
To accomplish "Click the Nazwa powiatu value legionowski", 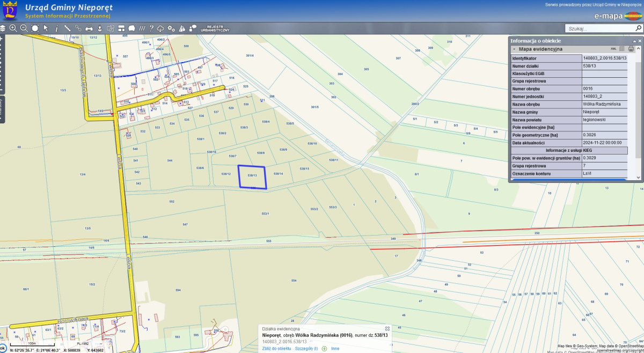I will (x=594, y=120).
